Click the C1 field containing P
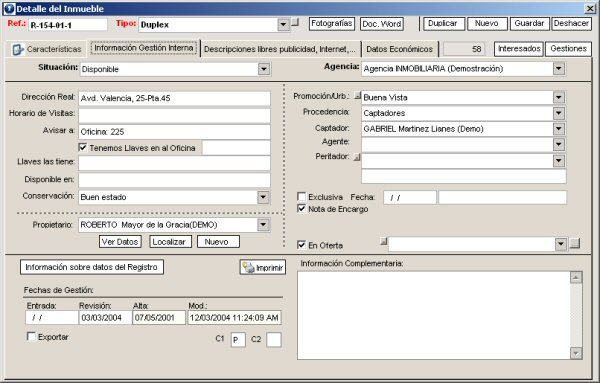The image size is (600, 383). coord(238,340)
